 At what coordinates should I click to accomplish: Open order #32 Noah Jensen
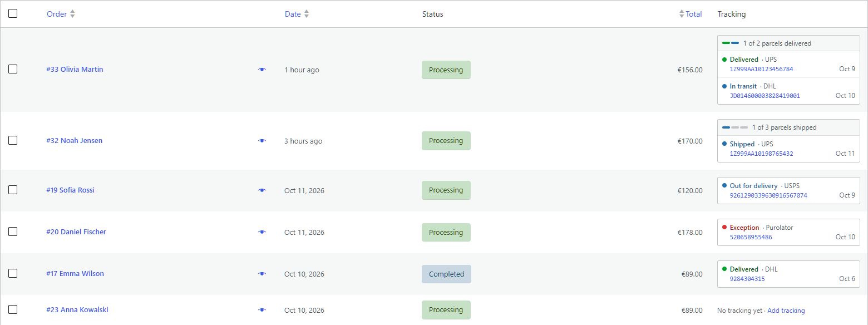75,141
